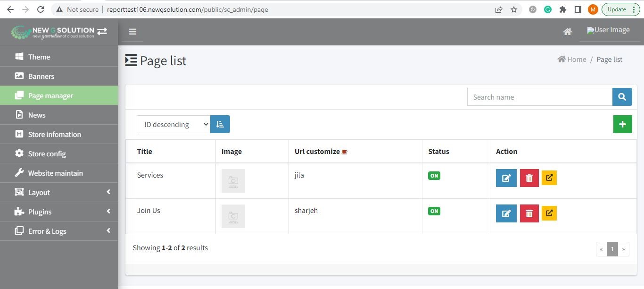Delete the Join Us page
644x289 pixels.
coord(529,213)
